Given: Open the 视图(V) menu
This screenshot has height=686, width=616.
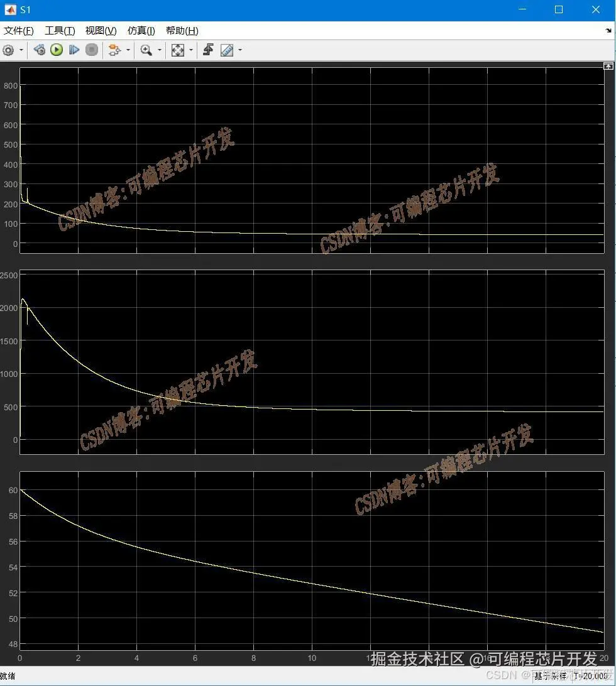Looking at the screenshot, I should coord(101,31).
